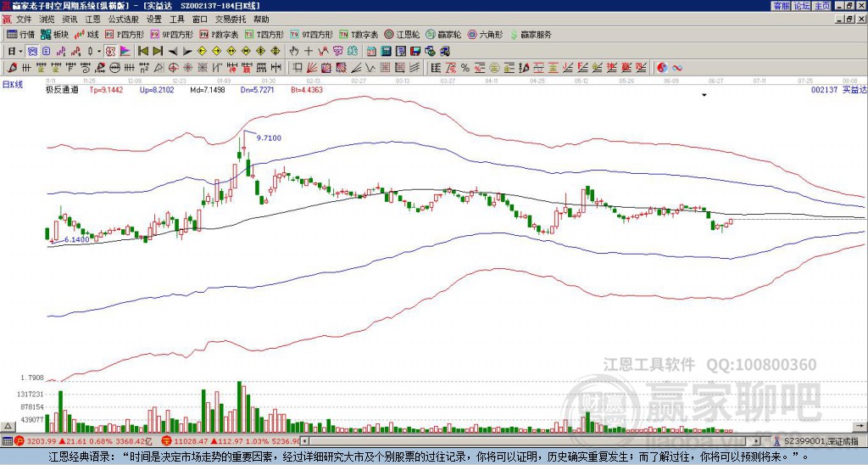Open the T四方形 tool
868x465 pixels.
(264, 34)
